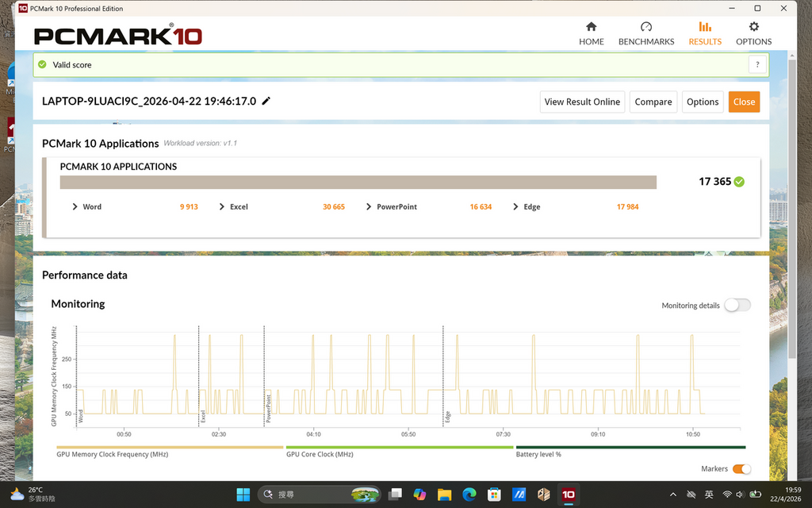This screenshot has height=508, width=812.
Task: Click the Edge score 17 984
Action: (x=627, y=206)
